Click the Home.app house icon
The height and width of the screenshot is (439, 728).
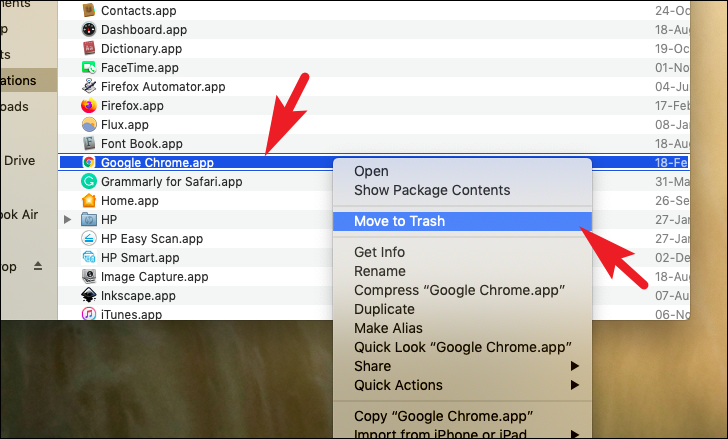89,200
